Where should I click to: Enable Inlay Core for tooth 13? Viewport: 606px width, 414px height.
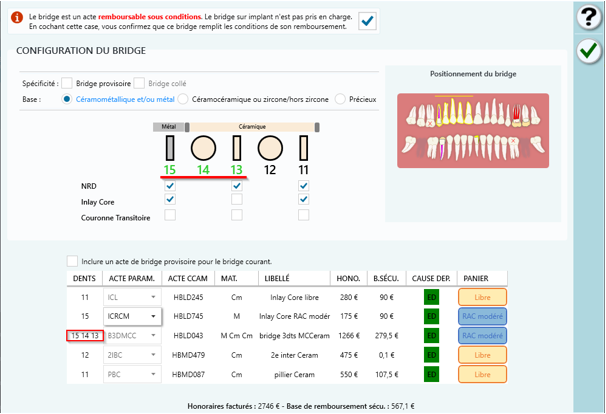click(237, 199)
